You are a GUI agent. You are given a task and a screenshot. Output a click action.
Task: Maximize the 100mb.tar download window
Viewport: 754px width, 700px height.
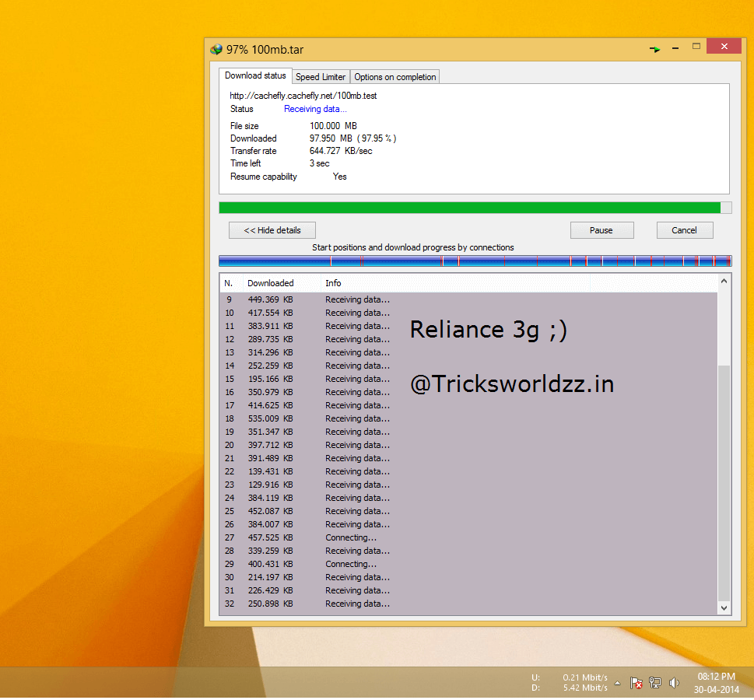coord(696,46)
